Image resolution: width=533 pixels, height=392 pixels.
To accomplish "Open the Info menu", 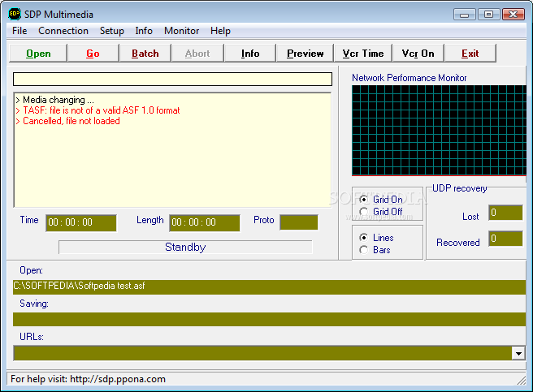I will 144,31.
